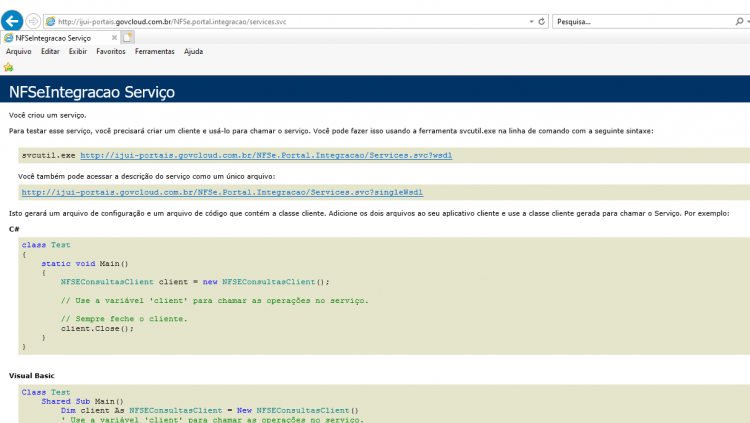This screenshot has width=750, height=423.
Task: Click the 'Shared Sub Main()' code line
Action: click(82, 401)
